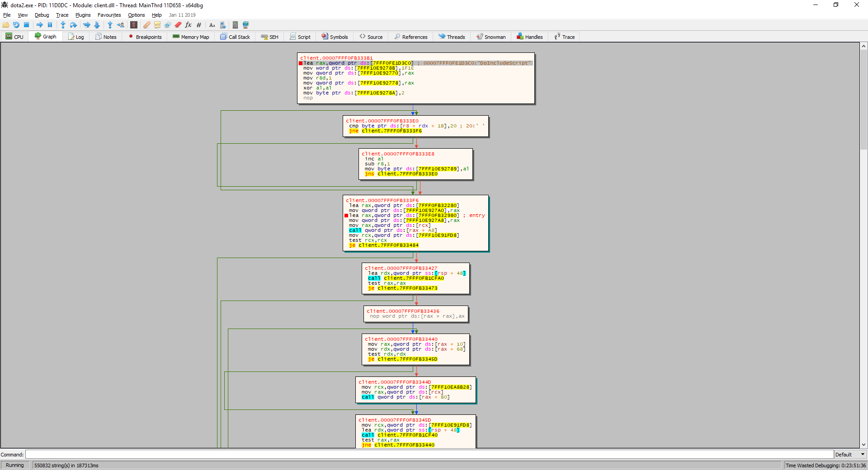Image resolution: width=868 pixels, height=470 pixels.
Task: Select the graph node header client.00007FFF0FB333B1
Action: click(337, 58)
